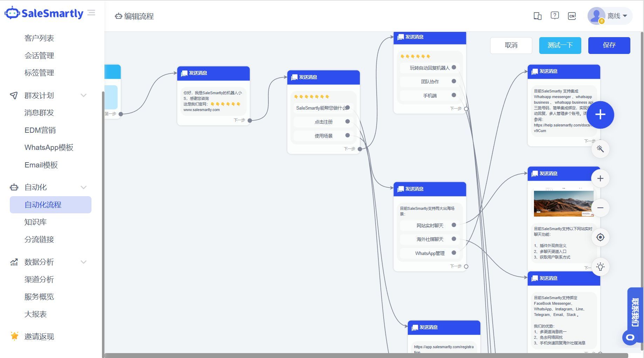Click the 海外社媒聊天 option
The image size is (644, 358).
pyautogui.click(x=430, y=239)
